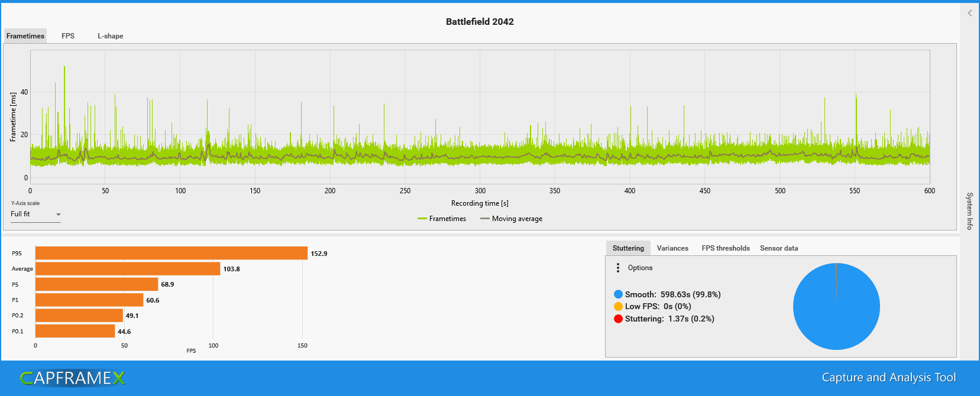
Task: Click the orange Low FPS legend dot
Action: pyautogui.click(x=618, y=306)
